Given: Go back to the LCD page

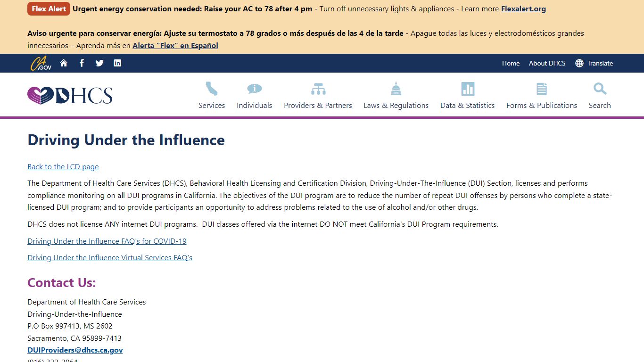Looking at the screenshot, I should pyautogui.click(x=63, y=167).
